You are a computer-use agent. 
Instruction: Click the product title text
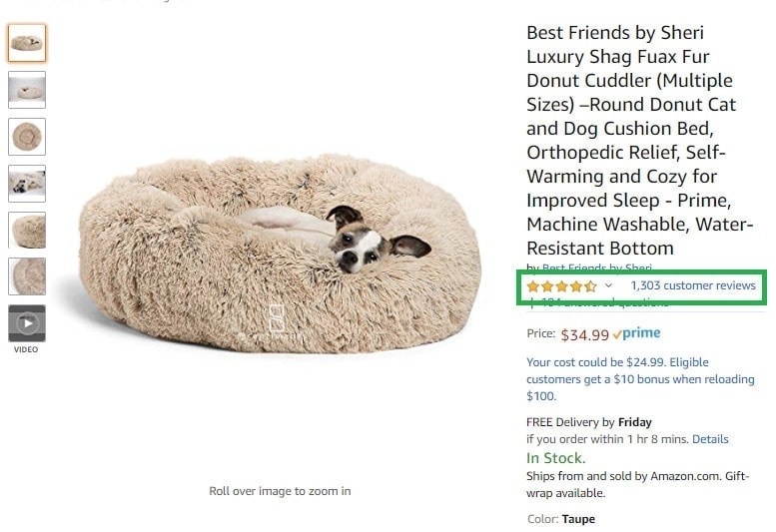pyautogui.click(x=639, y=141)
